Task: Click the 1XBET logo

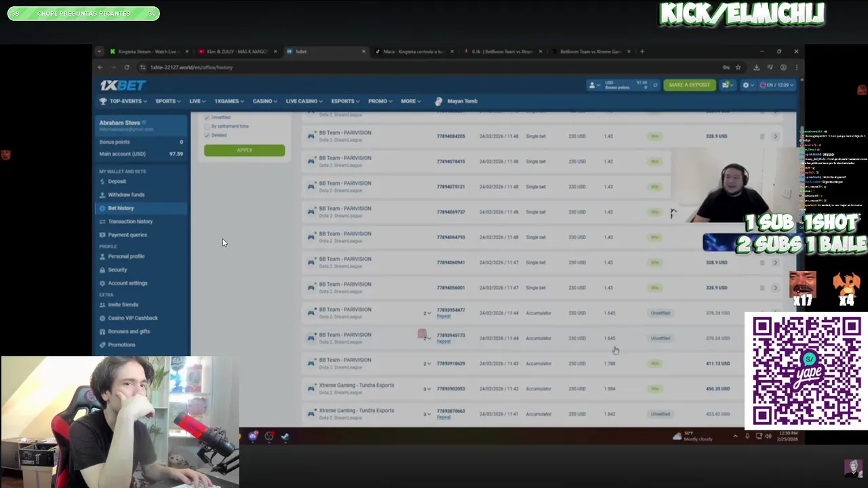Action: 123,85
